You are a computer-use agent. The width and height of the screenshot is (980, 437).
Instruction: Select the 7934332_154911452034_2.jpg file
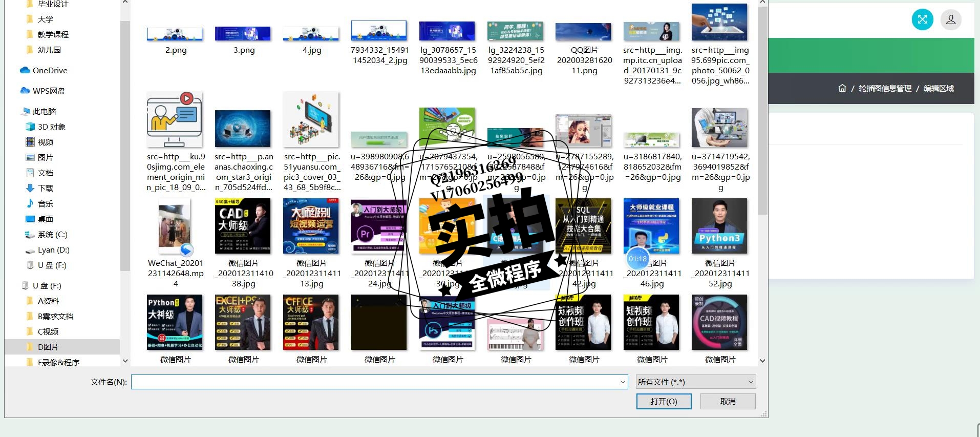point(379,31)
